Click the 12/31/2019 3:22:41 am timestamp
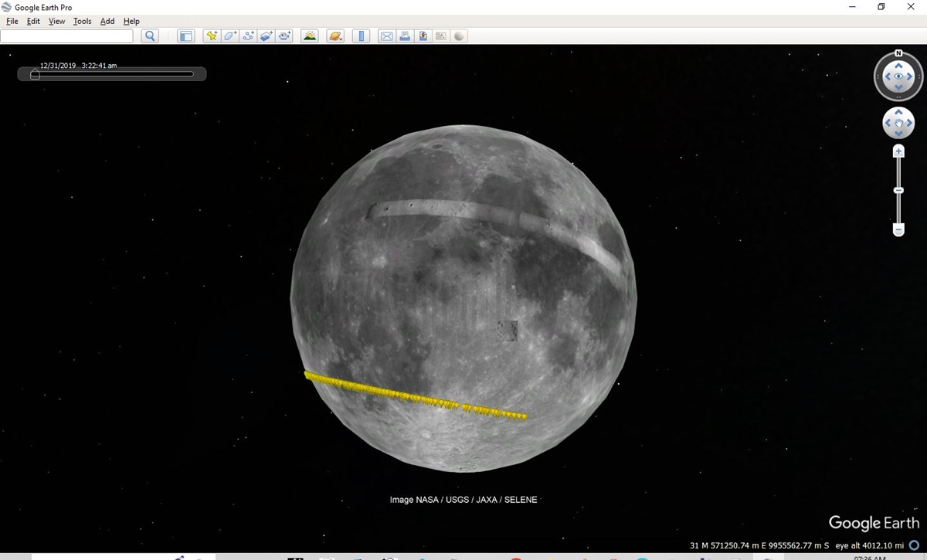The height and width of the screenshot is (560, 927). click(79, 66)
